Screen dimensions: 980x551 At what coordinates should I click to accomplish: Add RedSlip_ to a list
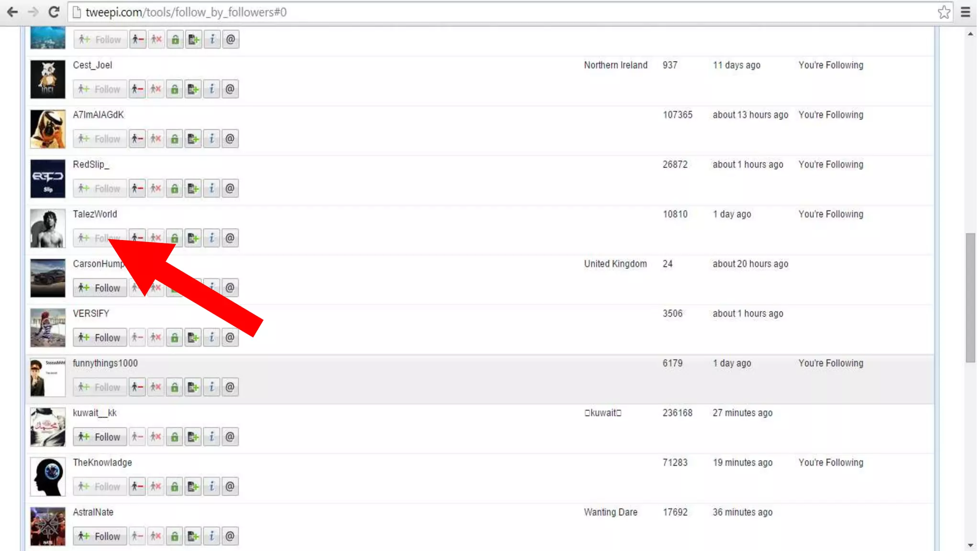coord(193,188)
